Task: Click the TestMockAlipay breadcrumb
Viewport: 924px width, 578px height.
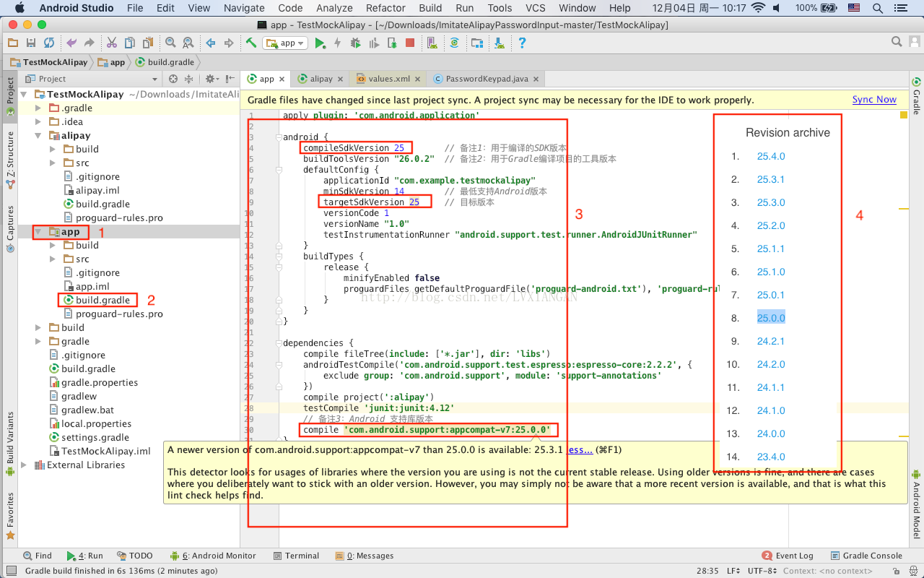Action: pyautogui.click(x=49, y=62)
